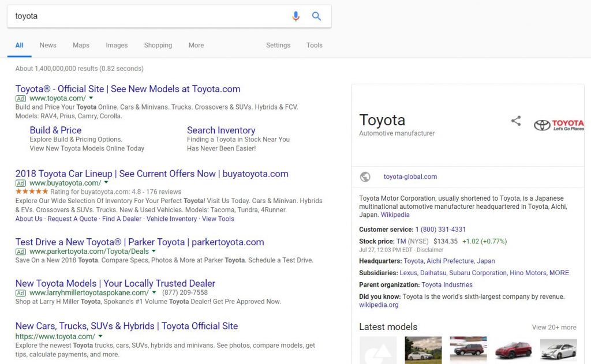591x364 pixels.
Task: Expand dropdown arrow next to www.buyatoyota.com/
Action: tap(106, 182)
